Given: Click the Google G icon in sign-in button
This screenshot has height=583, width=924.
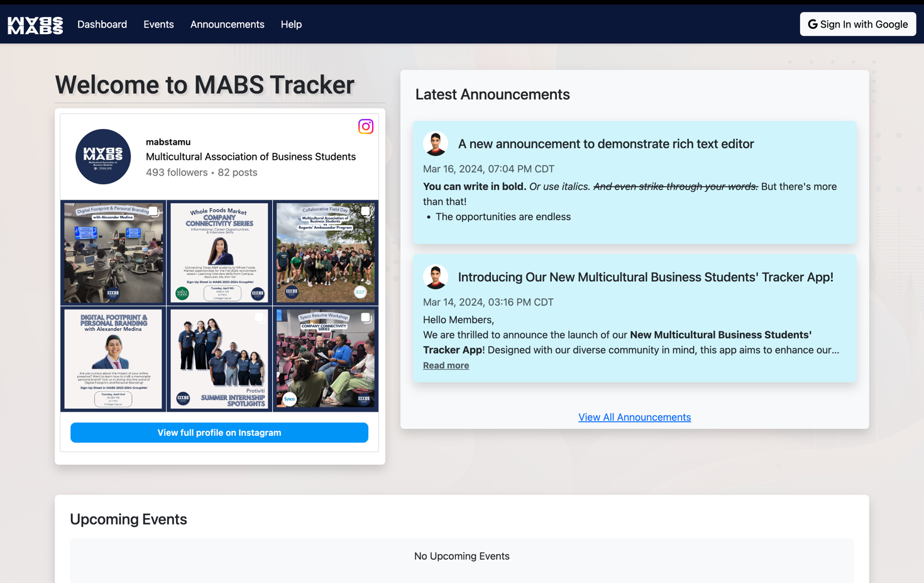Looking at the screenshot, I should 812,25.
